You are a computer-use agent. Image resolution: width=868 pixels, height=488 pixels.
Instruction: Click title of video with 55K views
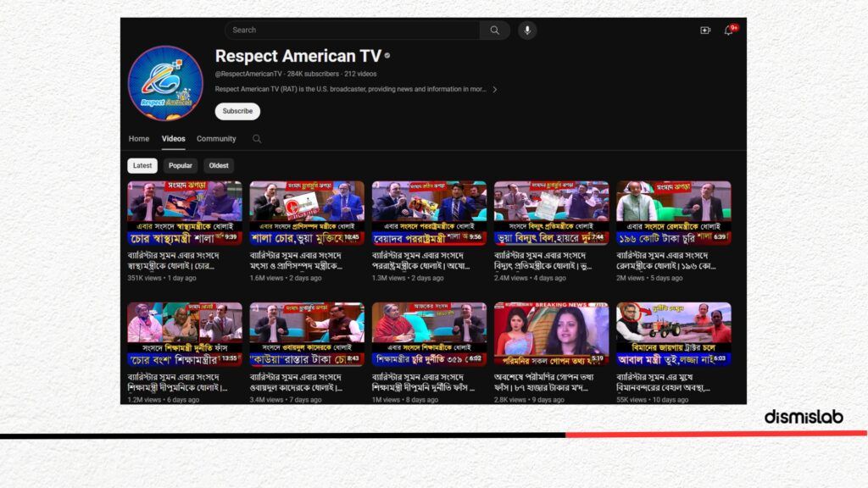[x=663, y=382]
